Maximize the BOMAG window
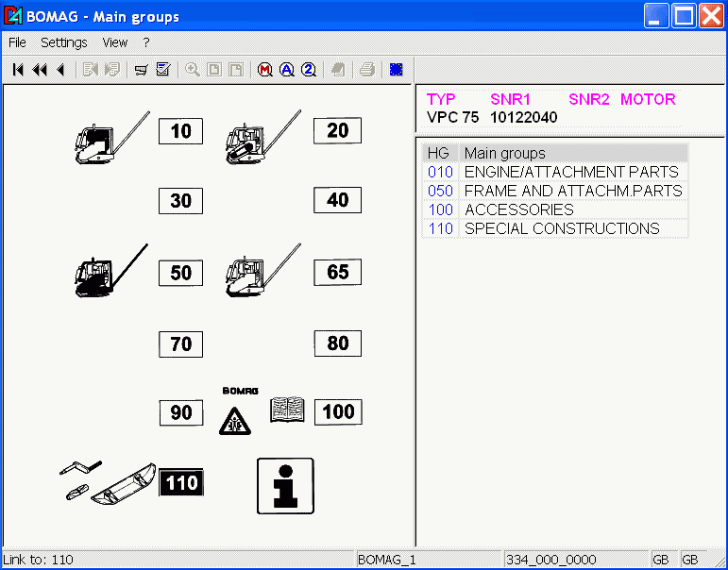The image size is (728, 570). click(x=684, y=16)
